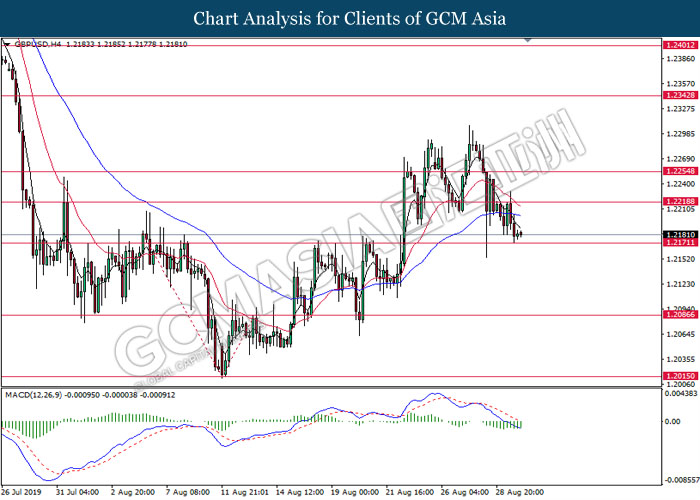Click the 1.22690 price axis label

pyautogui.click(x=681, y=159)
